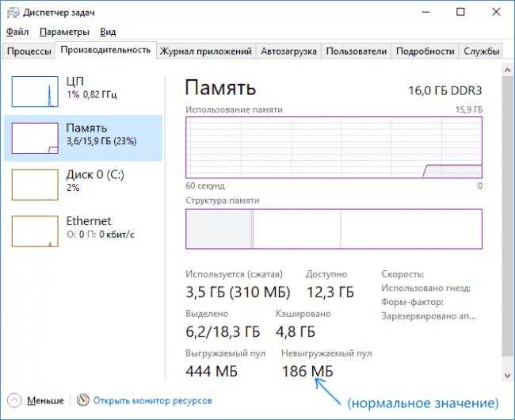The height and width of the screenshot is (420, 515).
Task: Open the Вид menu
Action: tap(108, 32)
